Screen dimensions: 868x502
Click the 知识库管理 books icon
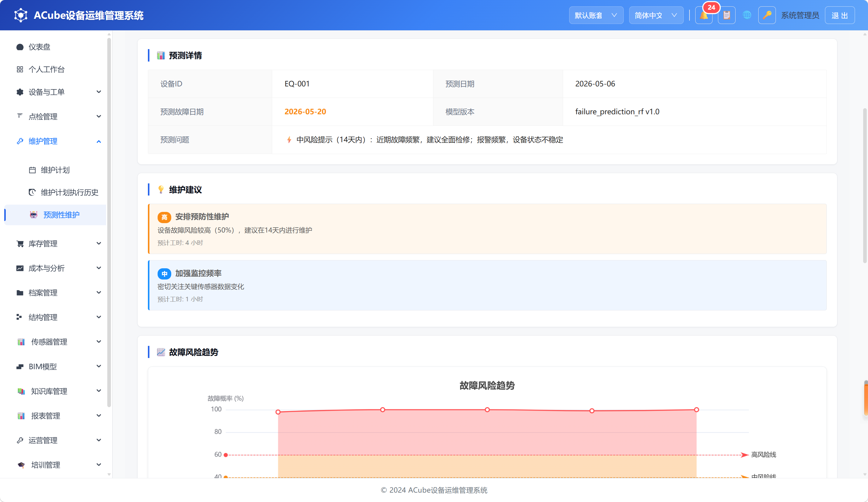click(21, 391)
